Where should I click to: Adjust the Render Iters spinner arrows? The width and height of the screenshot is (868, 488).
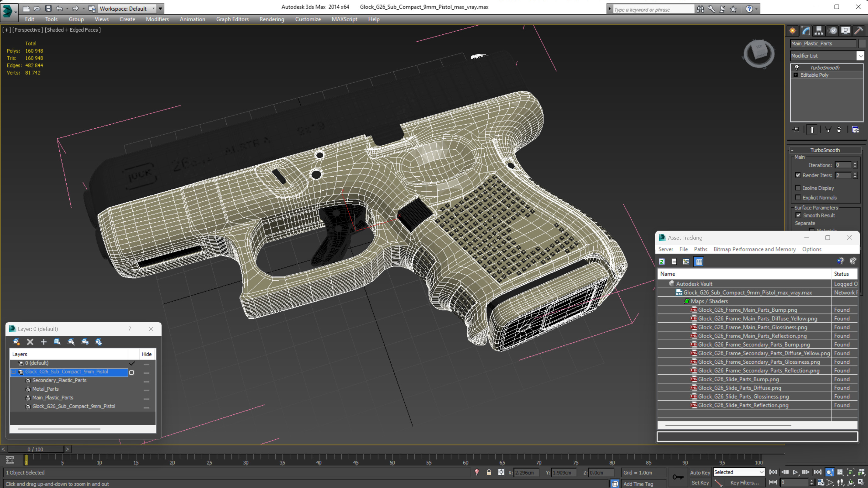[855, 175]
